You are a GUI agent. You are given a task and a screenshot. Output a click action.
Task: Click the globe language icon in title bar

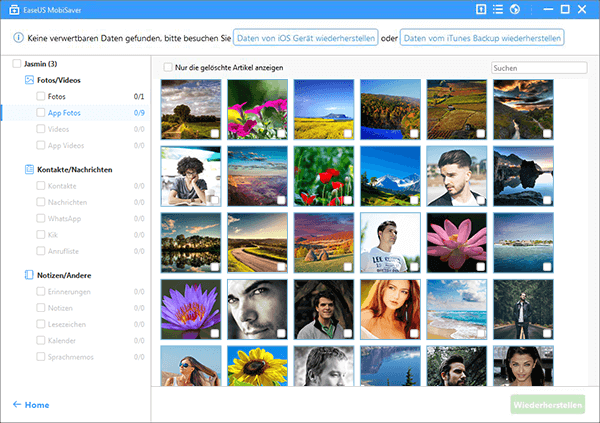point(515,10)
